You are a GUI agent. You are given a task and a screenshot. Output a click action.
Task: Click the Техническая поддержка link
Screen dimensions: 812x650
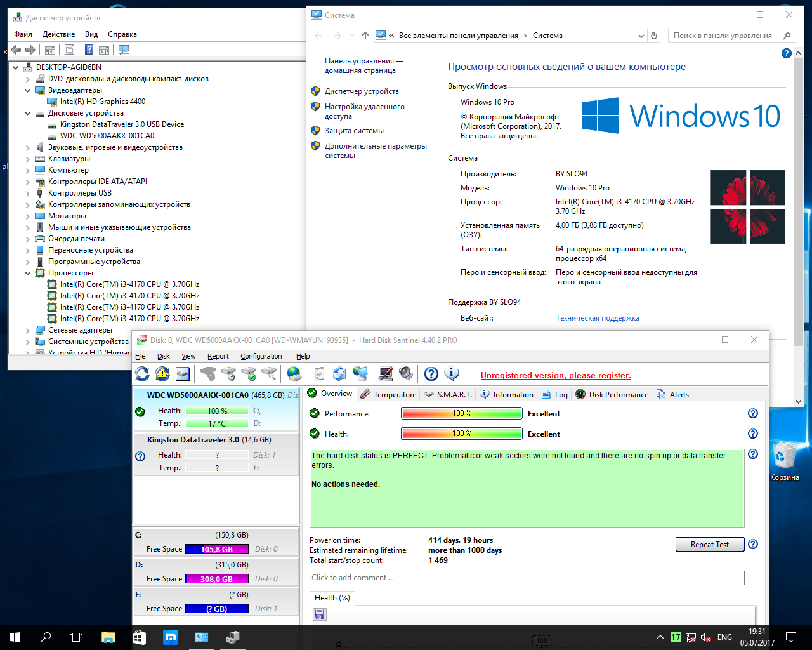[x=597, y=318]
